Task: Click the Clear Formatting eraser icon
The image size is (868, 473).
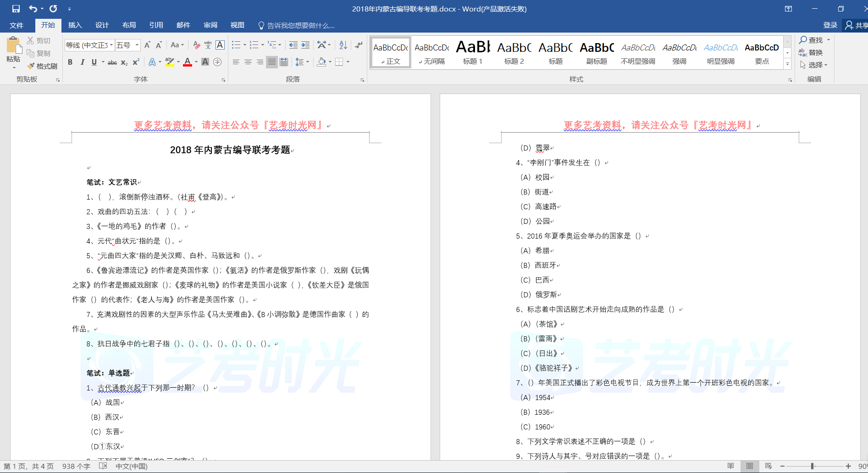Action: (196, 45)
